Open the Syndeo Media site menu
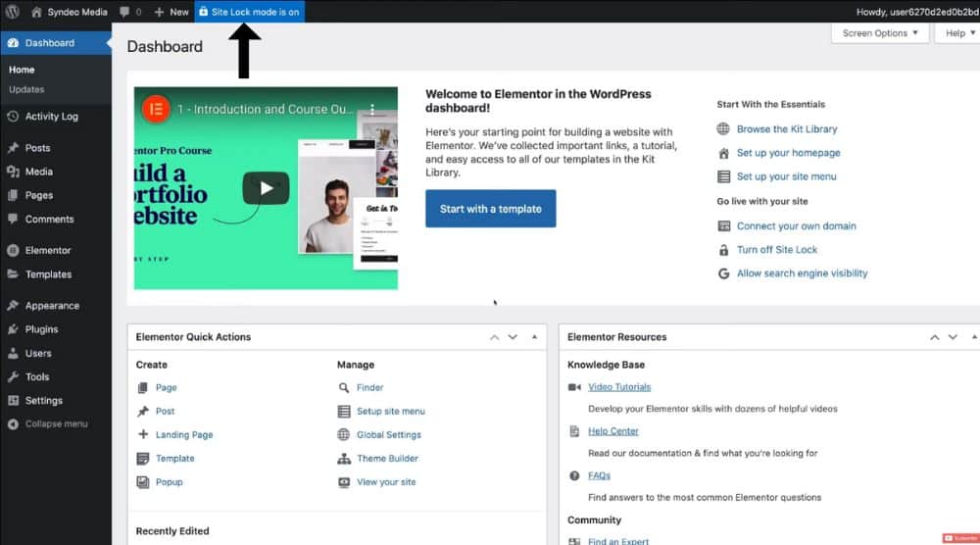The image size is (980, 545). coord(70,12)
